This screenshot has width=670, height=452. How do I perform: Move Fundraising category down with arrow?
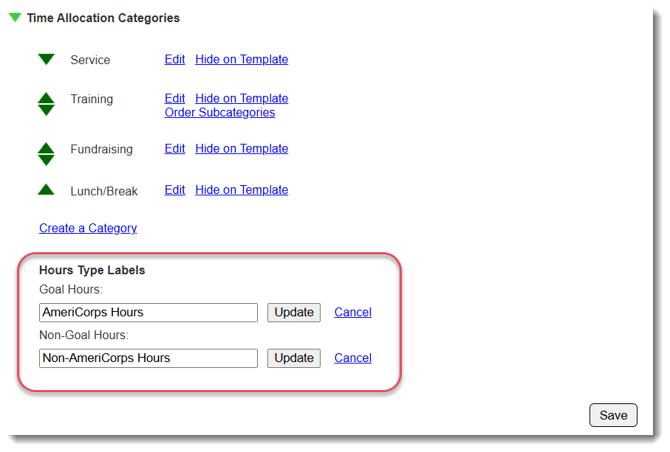point(46,160)
